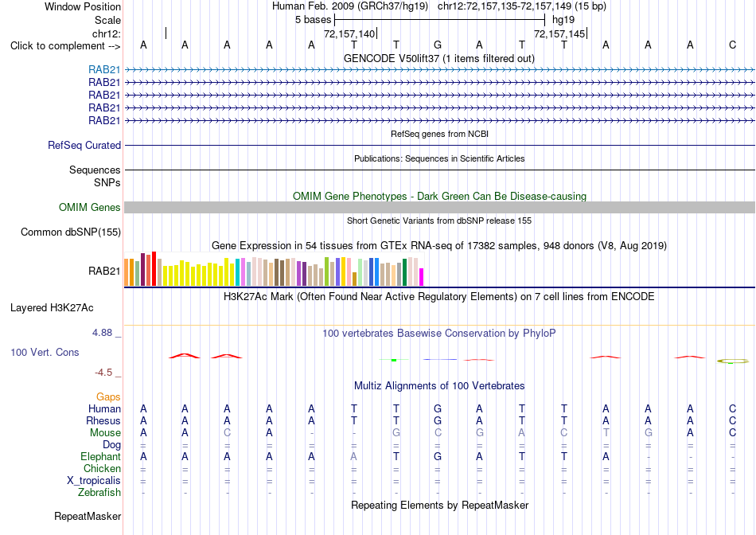Click the RAB21 label beside GTEx bar chart
Image resolution: width=756 pixels, height=535 pixels.
[x=104, y=271]
